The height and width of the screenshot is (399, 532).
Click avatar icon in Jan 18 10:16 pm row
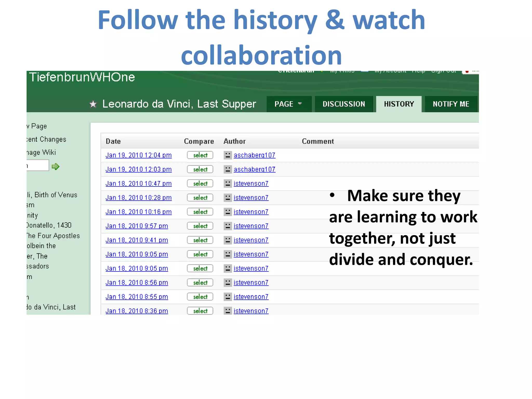pos(228,212)
